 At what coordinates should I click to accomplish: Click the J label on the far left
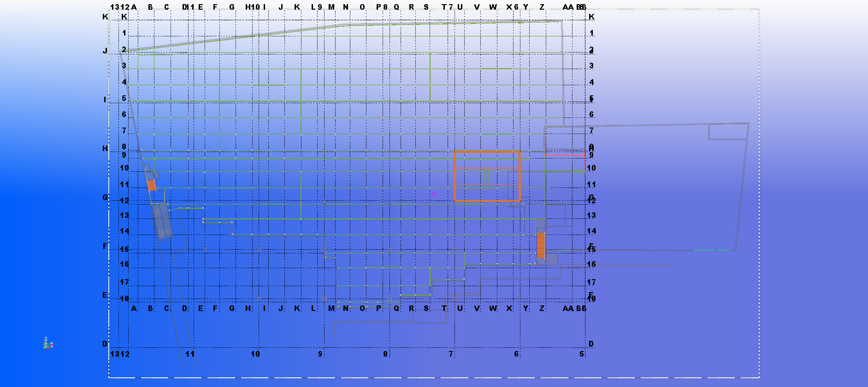click(105, 51)
